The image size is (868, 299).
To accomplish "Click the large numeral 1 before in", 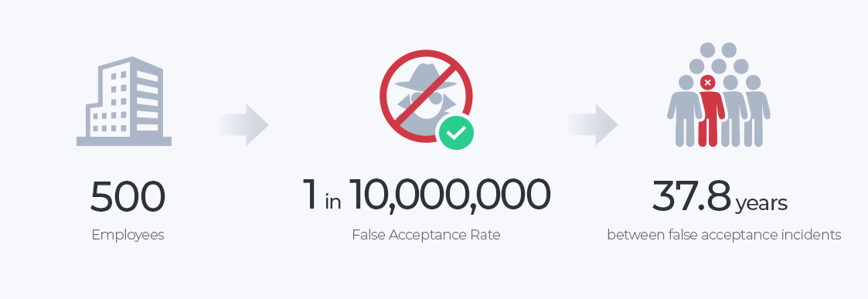I will click(311, 195).
